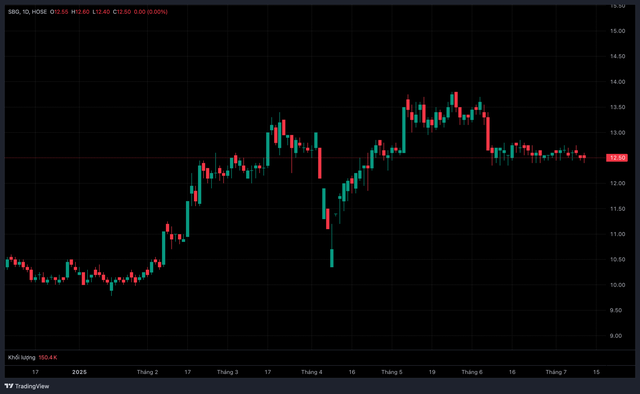
Task: Click the Tháng 3 time axis label
Action: (227, 372)
